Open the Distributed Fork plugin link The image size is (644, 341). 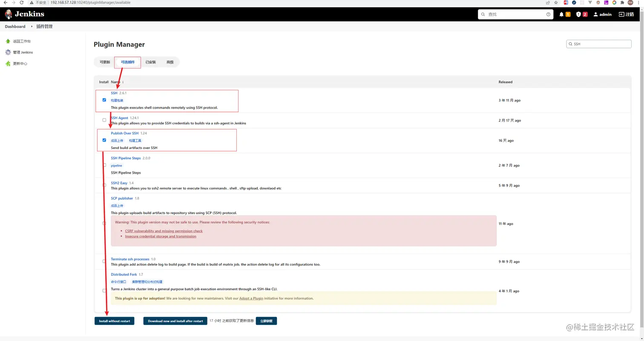click(x=124, y=275)
